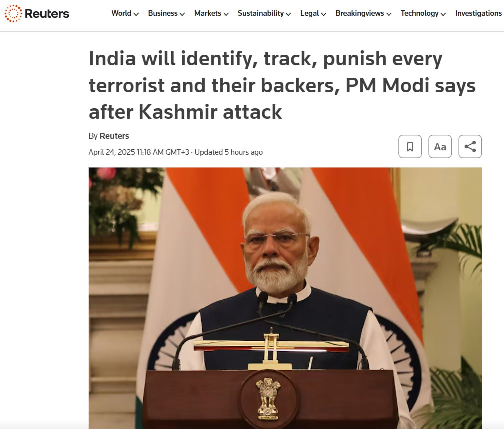Open the Reuters author byline link
Image resolution: width=504 pixels, height=429 pixels.
[114, 136]
